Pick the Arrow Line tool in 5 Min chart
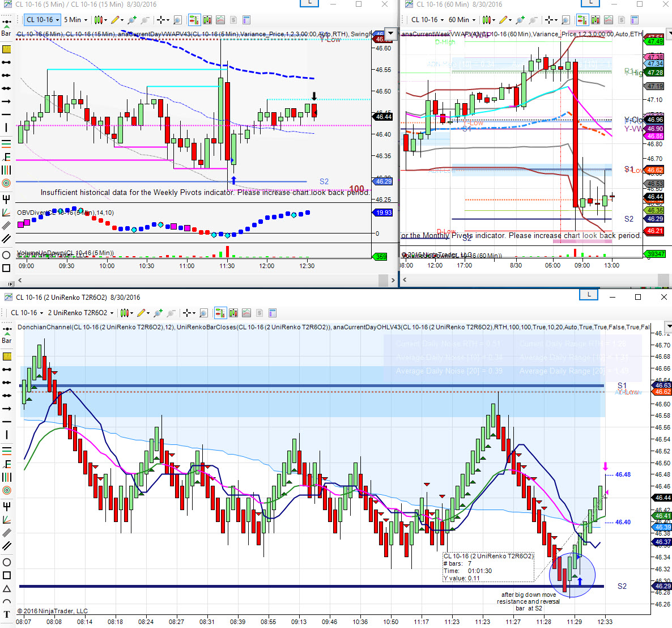Image resolution: width=672 pixels, height=628 pixels. click(6, 101)
